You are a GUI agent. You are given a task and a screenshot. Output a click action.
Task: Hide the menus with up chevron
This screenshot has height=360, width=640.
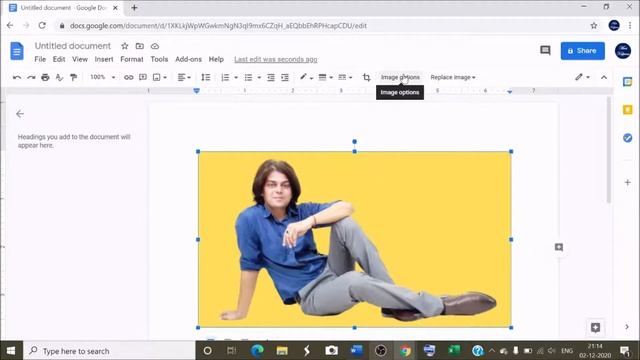click(x=604, y=77)
